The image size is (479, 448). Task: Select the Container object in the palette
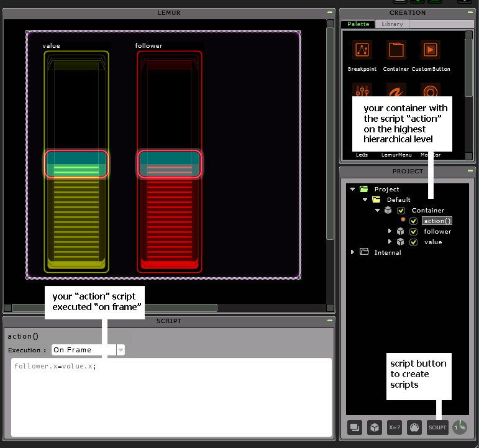[396, 50]
